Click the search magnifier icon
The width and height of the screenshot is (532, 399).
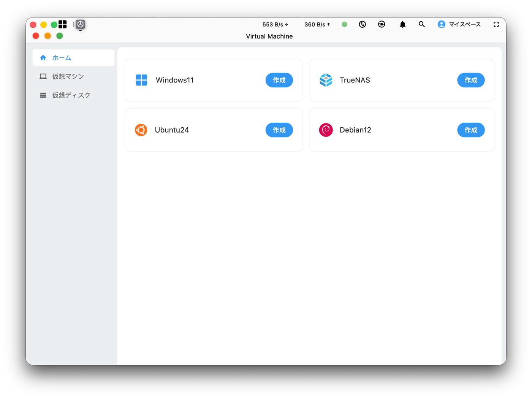pyautogui.click(x=421, y=24)
